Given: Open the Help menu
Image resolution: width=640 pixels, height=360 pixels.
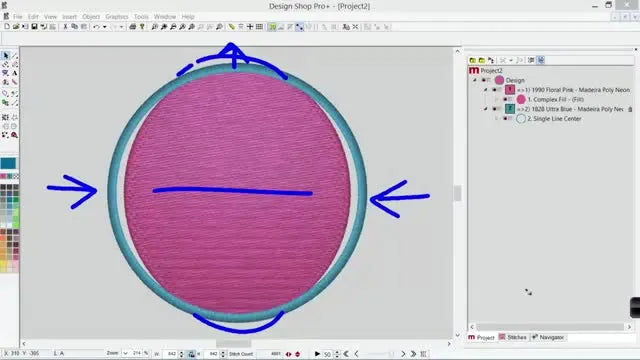Looking at the screenshot, I should tap(188, 17).
